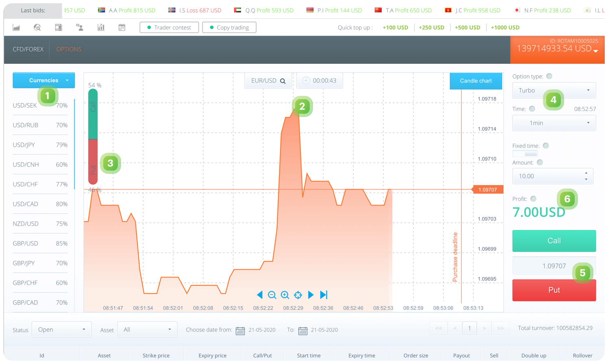Click the area chart icon in toolbar
This screenshot has height=364, width=608.
(16, 28)
